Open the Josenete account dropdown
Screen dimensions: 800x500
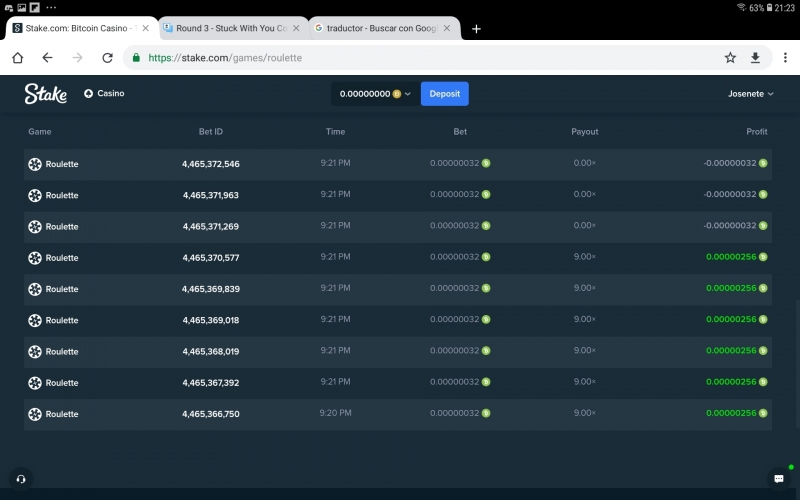[751, 94]
